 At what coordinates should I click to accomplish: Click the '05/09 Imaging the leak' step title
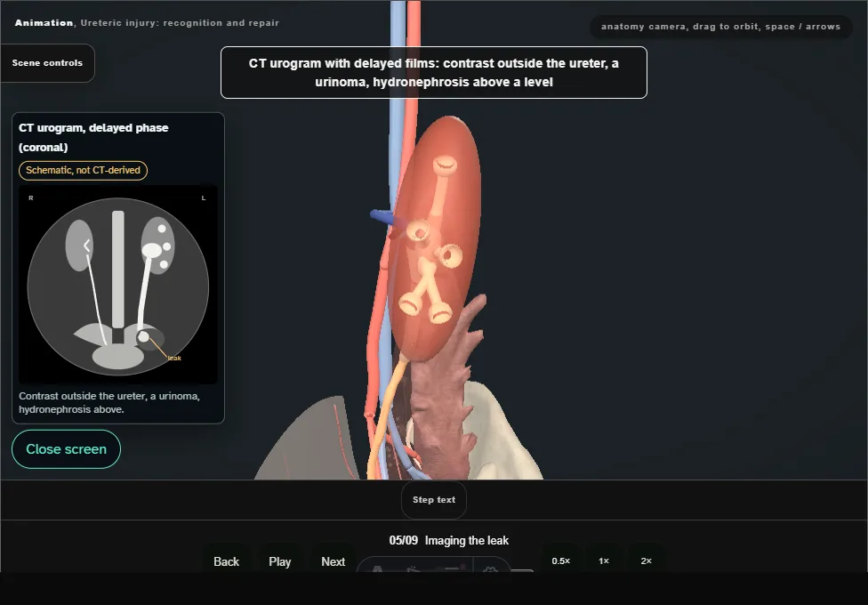click(x=449, y=541)
